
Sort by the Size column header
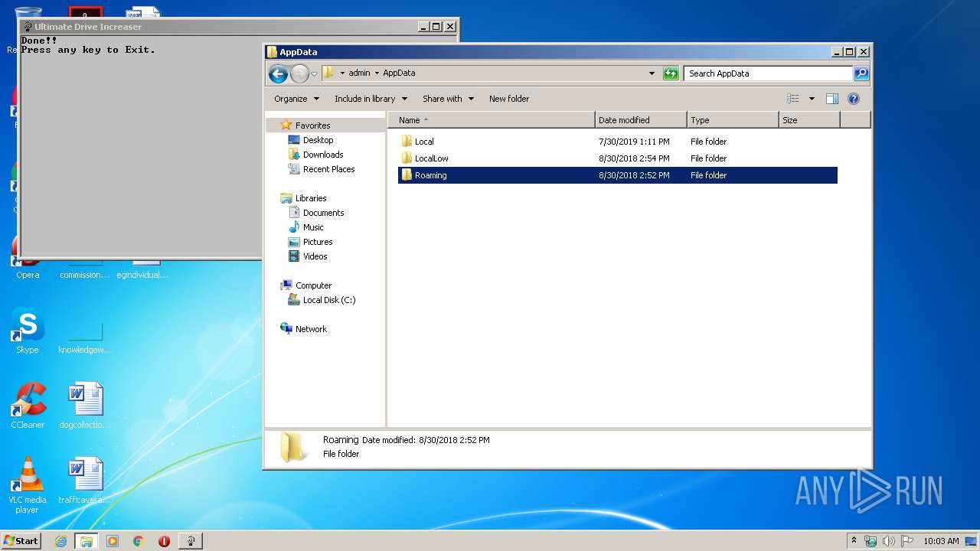[809, 120]
